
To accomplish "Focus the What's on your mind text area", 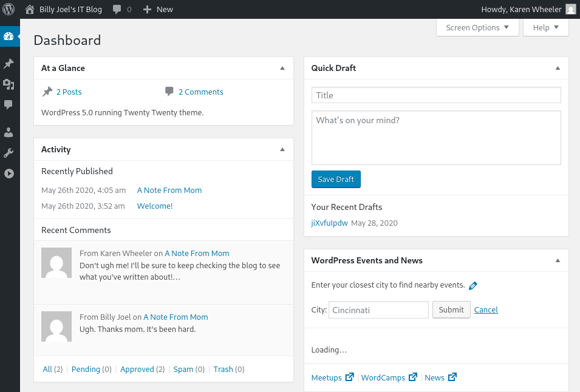I will pos(436,138).
